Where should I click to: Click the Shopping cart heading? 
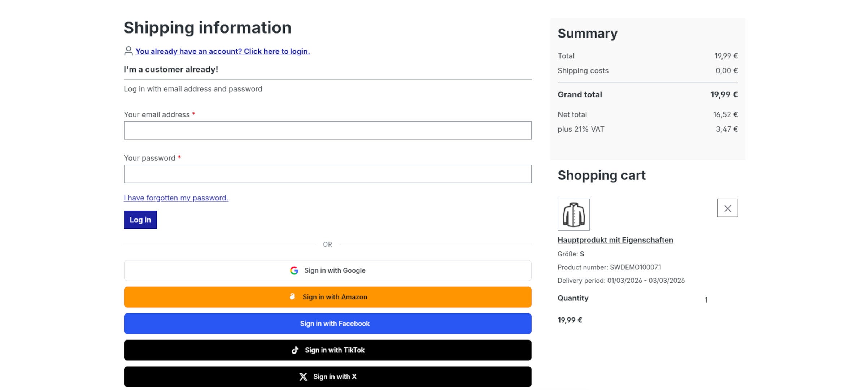[x=602, y=175]
